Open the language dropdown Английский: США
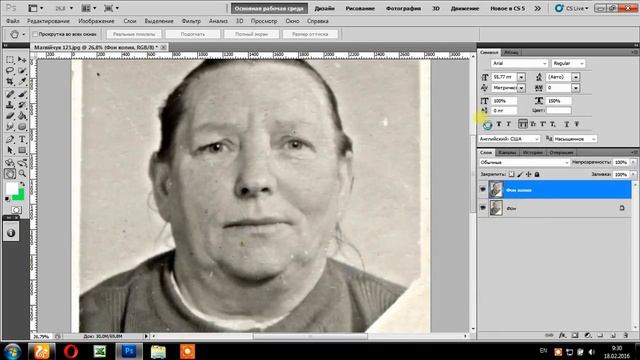 pos(509,139)
